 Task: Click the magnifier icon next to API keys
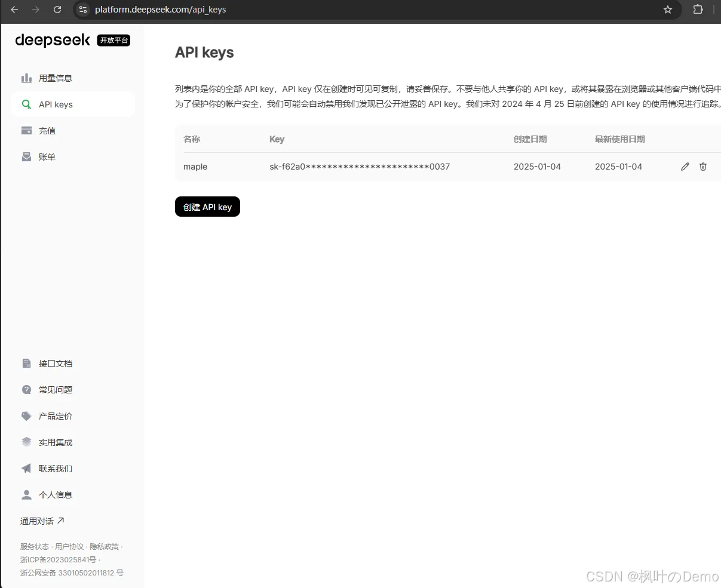point(26,104)
